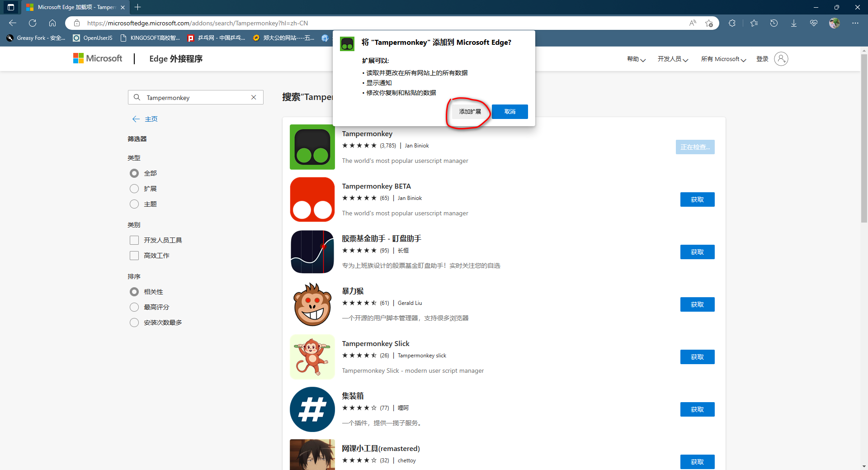Sort results by 相关性
868x470 pixels.
pyautogui.click(x=134, y=292)
